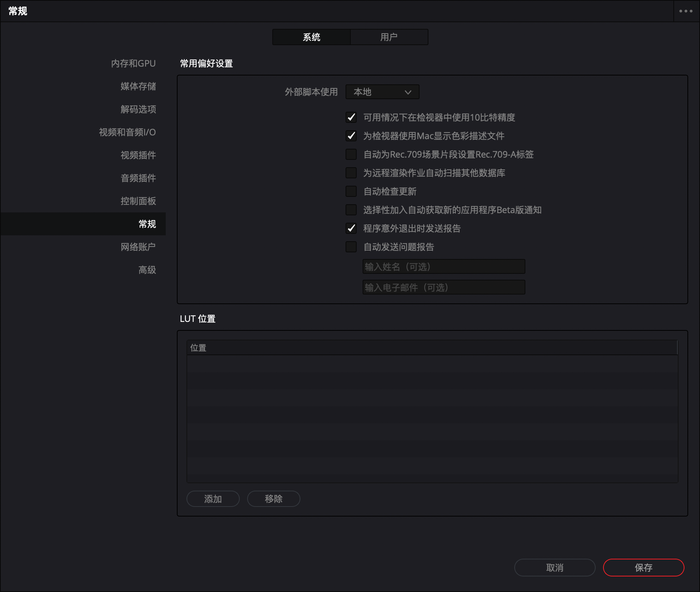Click the 移除 button
700x592 pixels.
[x=273, y=499]
